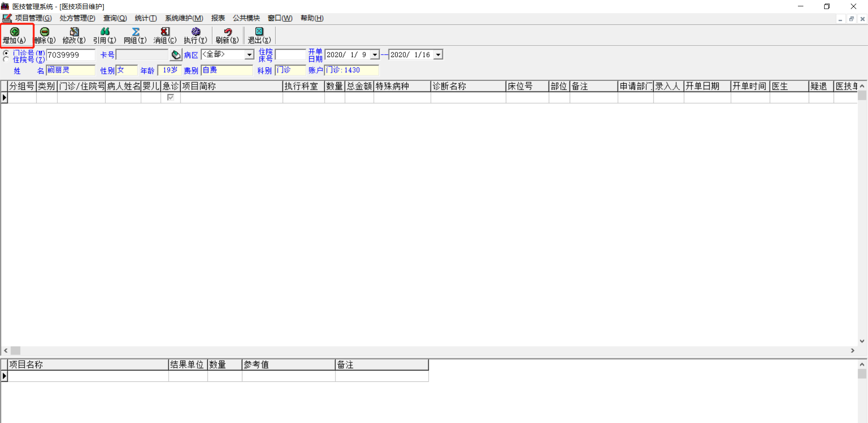Screen dimensions: 868x423
Task: Click the 类别 column header
Action: click(47, 86)
